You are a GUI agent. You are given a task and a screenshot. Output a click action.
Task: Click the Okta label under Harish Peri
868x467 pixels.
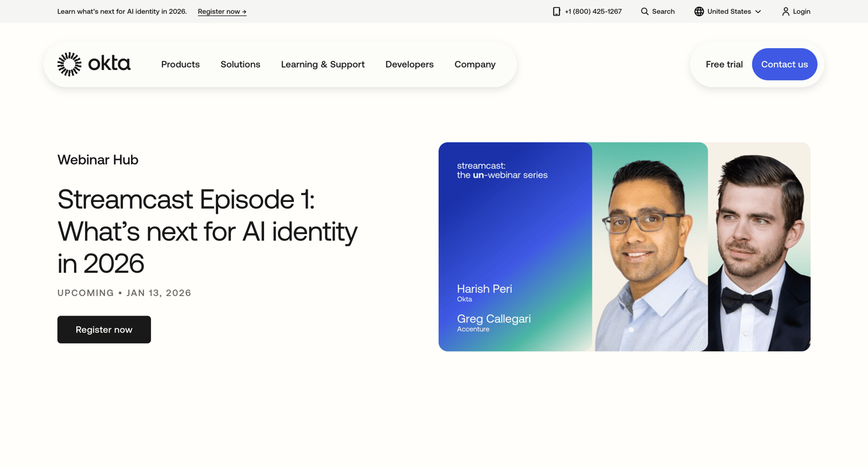pyautogui.click(x=464, y=299)
